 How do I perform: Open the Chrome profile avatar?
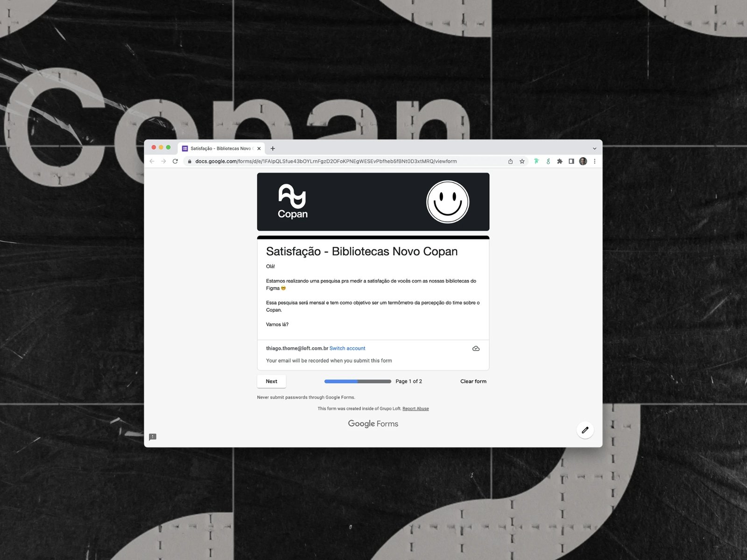click(583, 161)
